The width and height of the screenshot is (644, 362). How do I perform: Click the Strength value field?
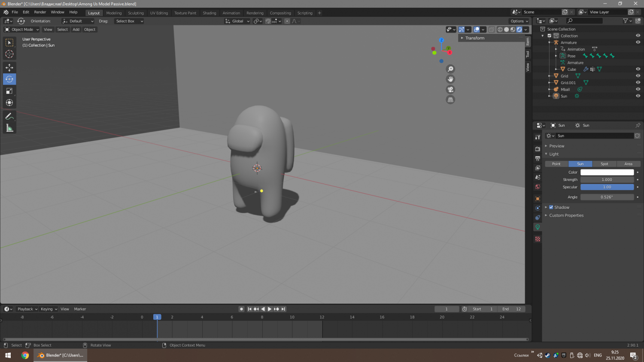point(607,179)
